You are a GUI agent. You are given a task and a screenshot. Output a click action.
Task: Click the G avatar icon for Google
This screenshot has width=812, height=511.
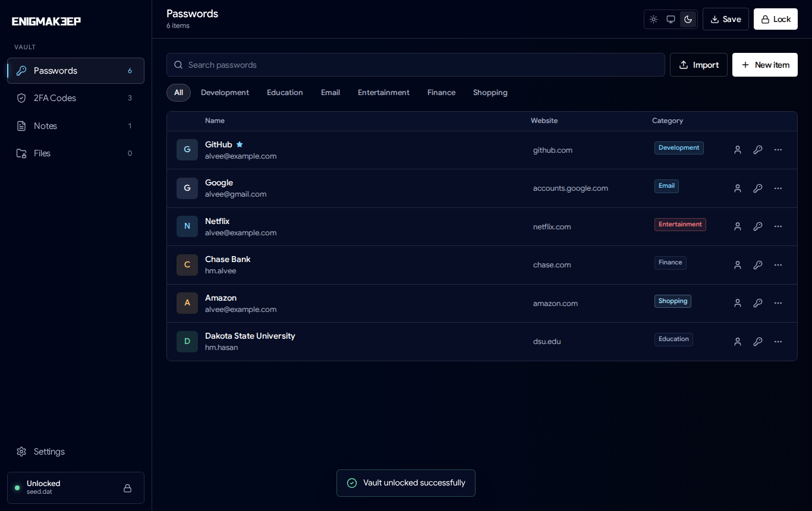187,188
